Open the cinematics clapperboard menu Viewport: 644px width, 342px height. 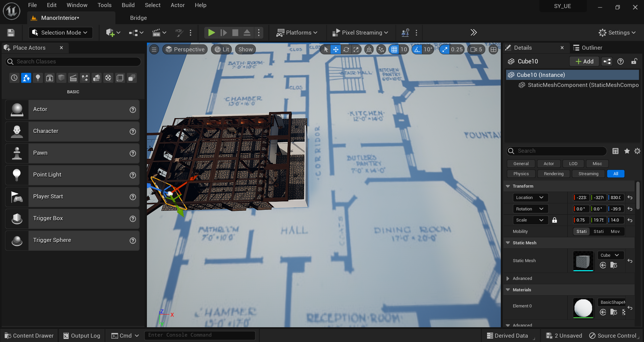point(159,33)
